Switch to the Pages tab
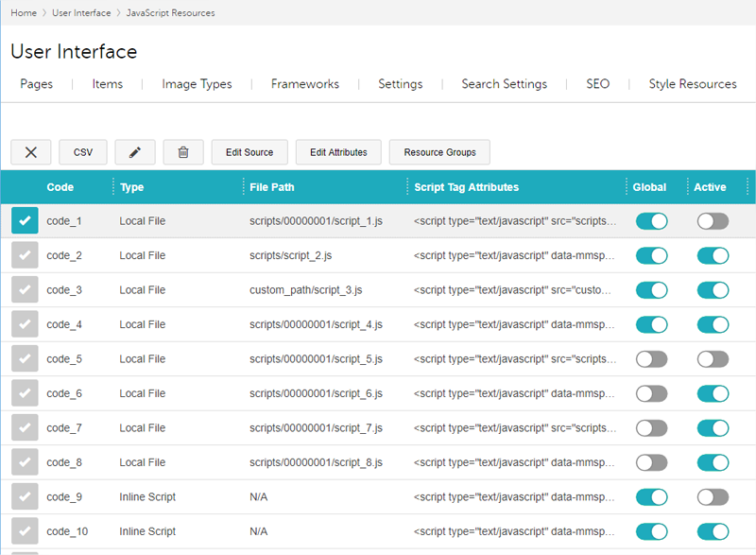The width and height of the screenshot is (756, 555). pos(36,84)
